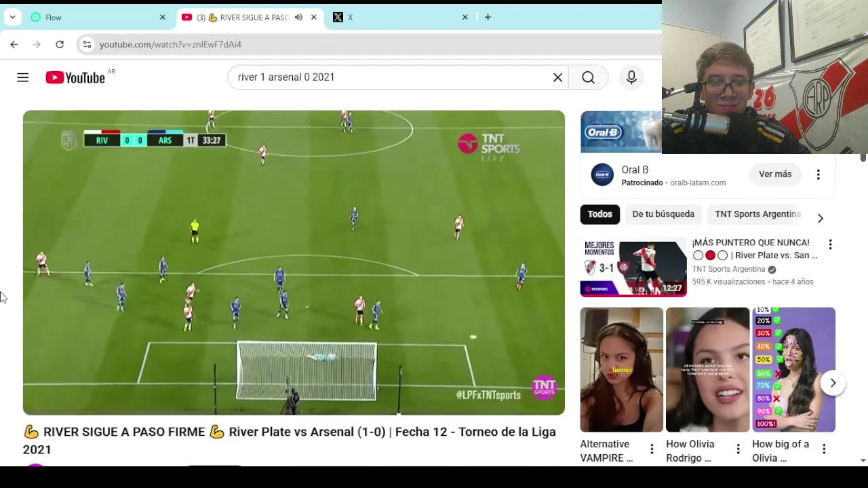Click the page scrollbar down arrow
This screenshot has width=868, height=488.
click(x=863, y=460)
